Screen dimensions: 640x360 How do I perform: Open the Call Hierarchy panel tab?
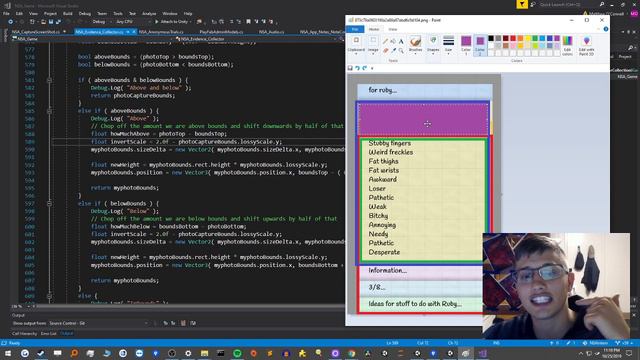pos(24,333)
